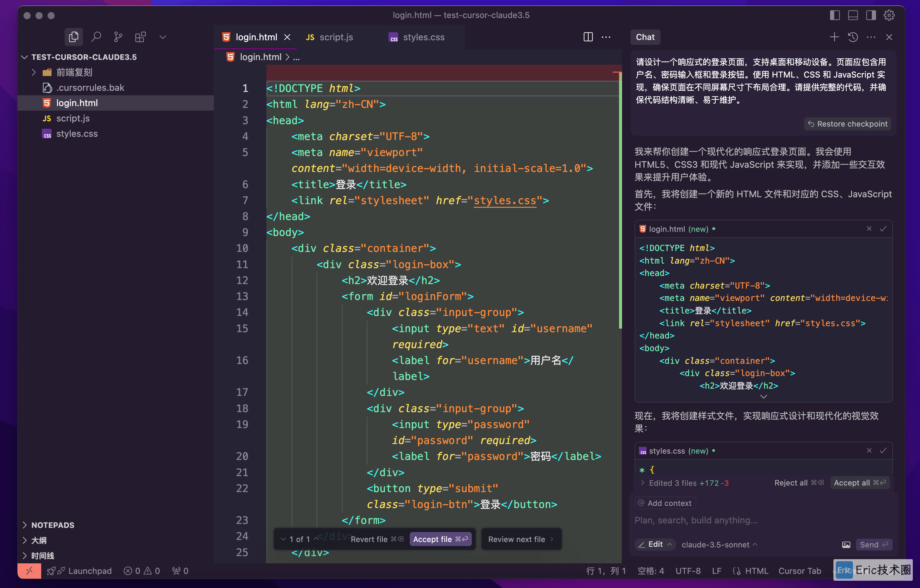The width and height of the screenshot is (920, 588).
Task: Open chat panel more options ellipsis
Action: coord(871,37)
